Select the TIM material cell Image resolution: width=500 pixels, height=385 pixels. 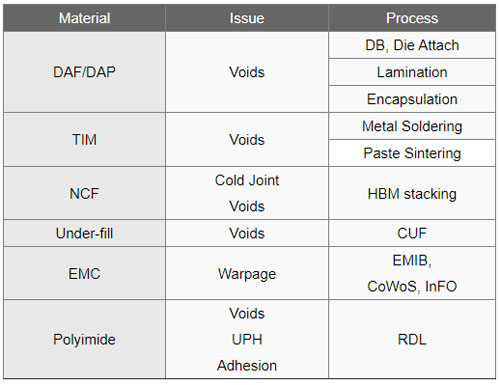(84, 139)
